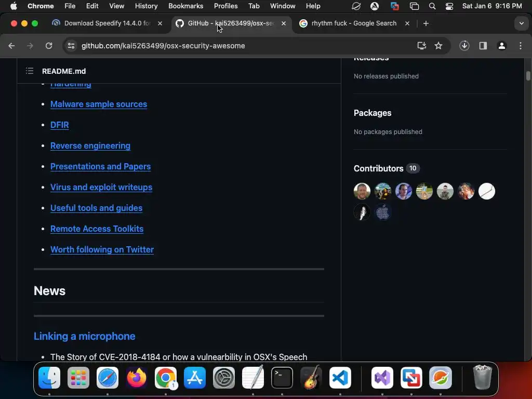The width and height of the screenshot is (532, 399).
Task: Click the install app icon in address bar
Action: pyautogui.click(x=421, y=46)
